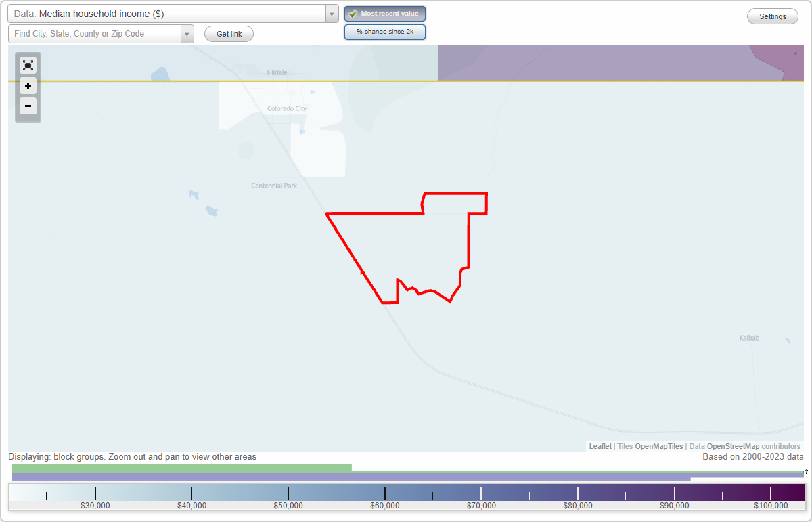Screen dimensions: 812x522
Task: Click the green checkmark on Most recent value
Action: pyautogui.click(x=353, y=14)
